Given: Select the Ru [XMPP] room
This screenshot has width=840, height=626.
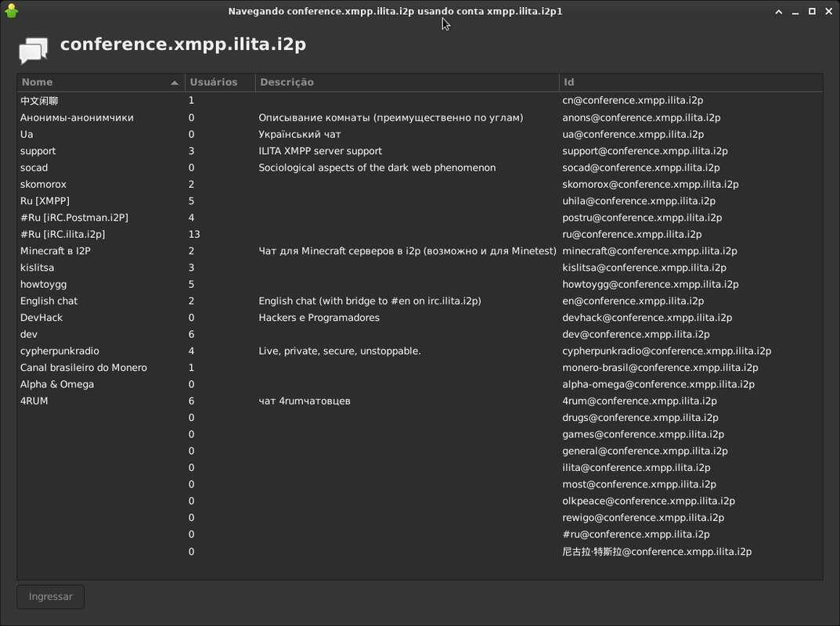Looking at the screenshot, I should coord(420,200).
